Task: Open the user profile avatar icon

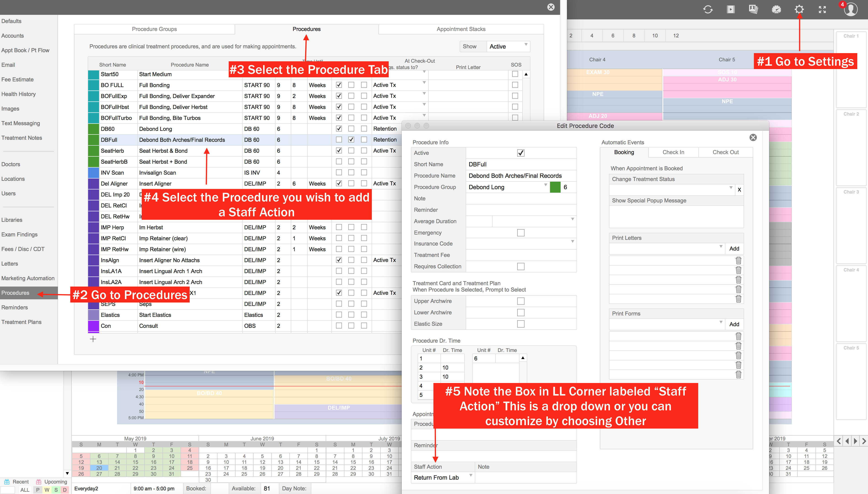Action: click(851, 10)
